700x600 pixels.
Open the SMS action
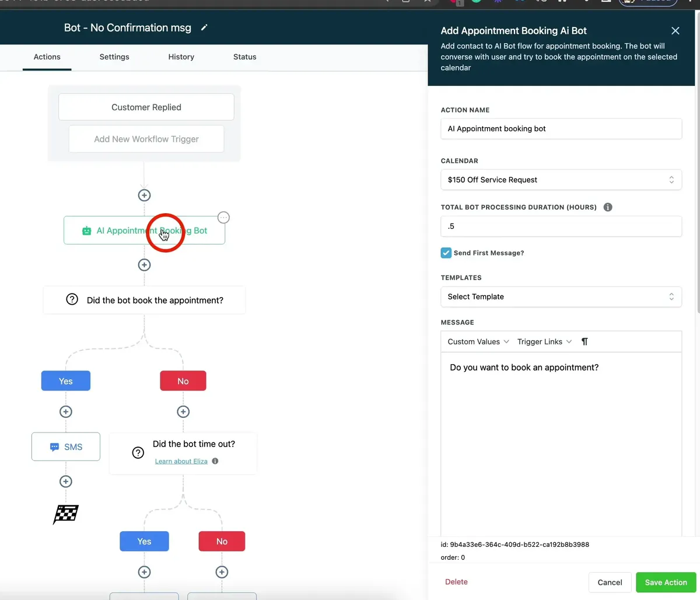click(x=66, y=446)
